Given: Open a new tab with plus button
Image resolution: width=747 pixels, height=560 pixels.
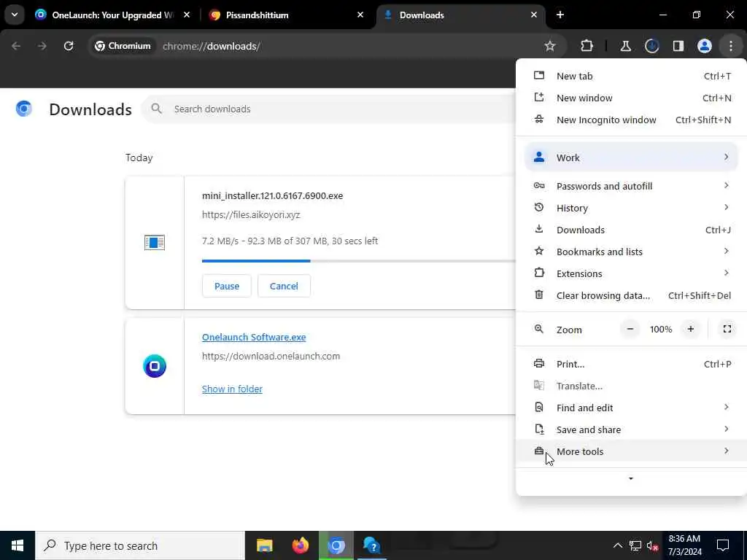Looking at the screenshot, I should pos(560,15).
